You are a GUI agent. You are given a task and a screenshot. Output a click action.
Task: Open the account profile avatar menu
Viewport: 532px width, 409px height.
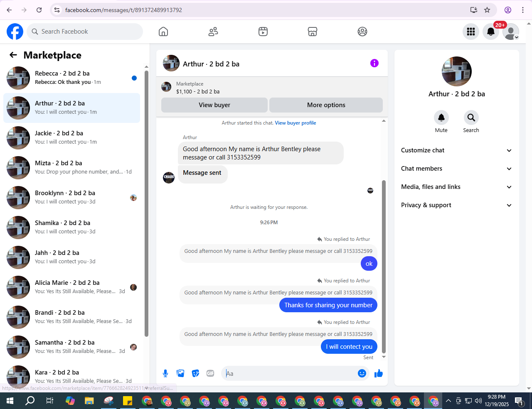(511, 32)
